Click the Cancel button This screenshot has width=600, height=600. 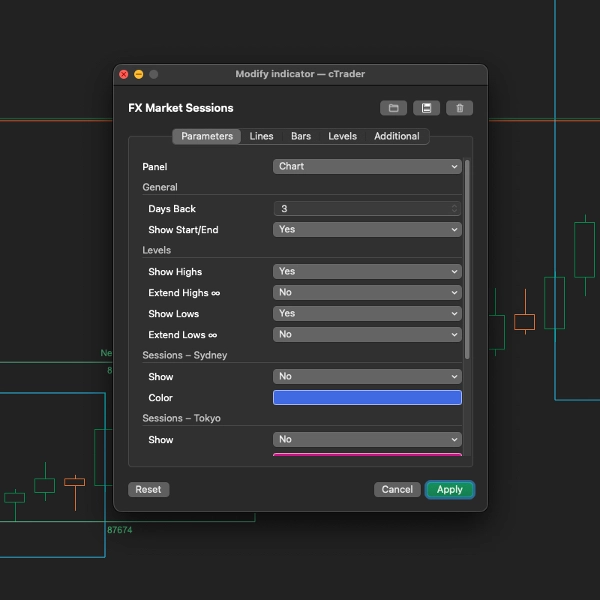click(397, 489)
